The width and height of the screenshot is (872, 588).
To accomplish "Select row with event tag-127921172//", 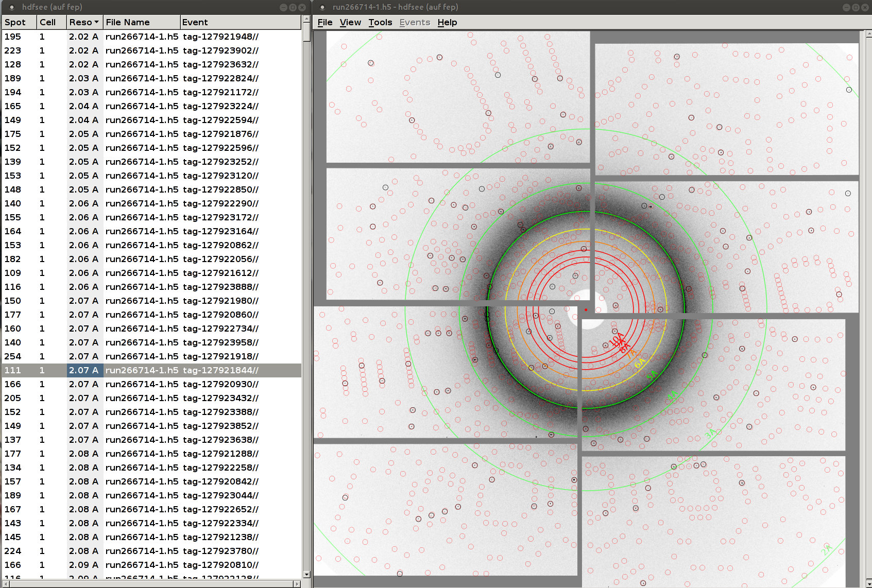I will (152, 92).
